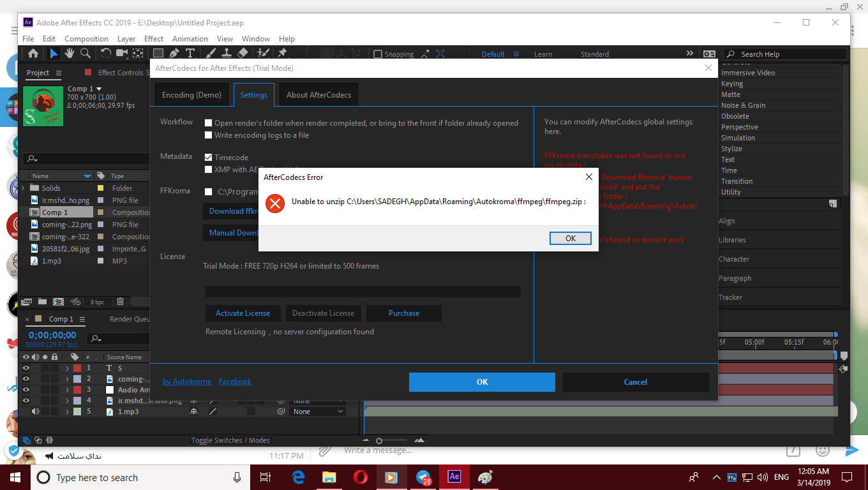The image size is (868, 490).
Task: Open the Opera browser taskbar icon
Action: pos(360,477)
